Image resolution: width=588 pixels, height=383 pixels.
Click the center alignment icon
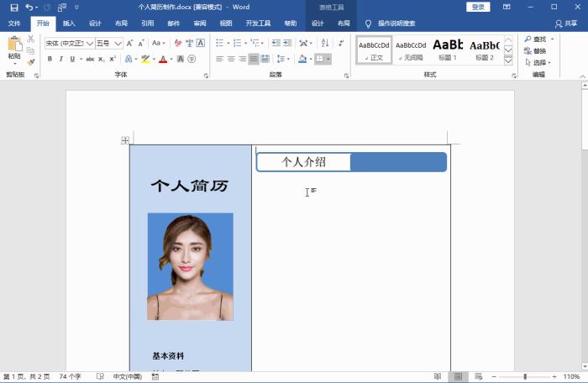[x=231, y=59]
